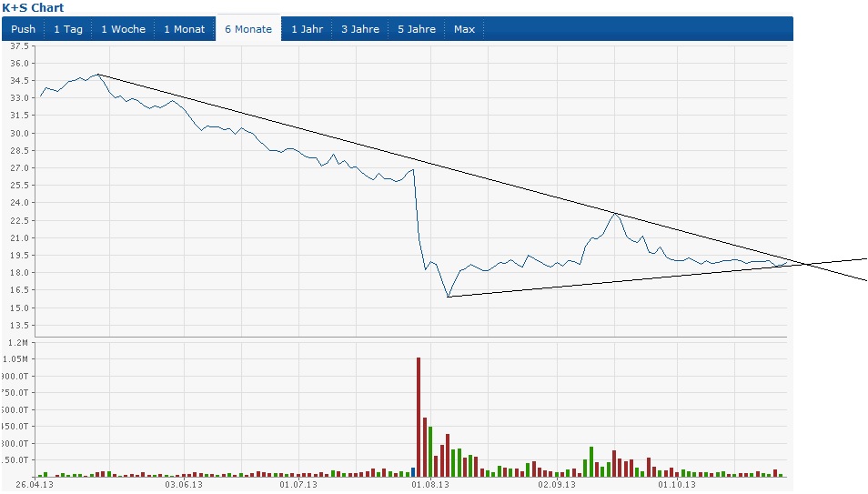Viewport: 868px width, 494px height.
Task: Select the 3 Jahre range tab
Action: click(360, 29)
